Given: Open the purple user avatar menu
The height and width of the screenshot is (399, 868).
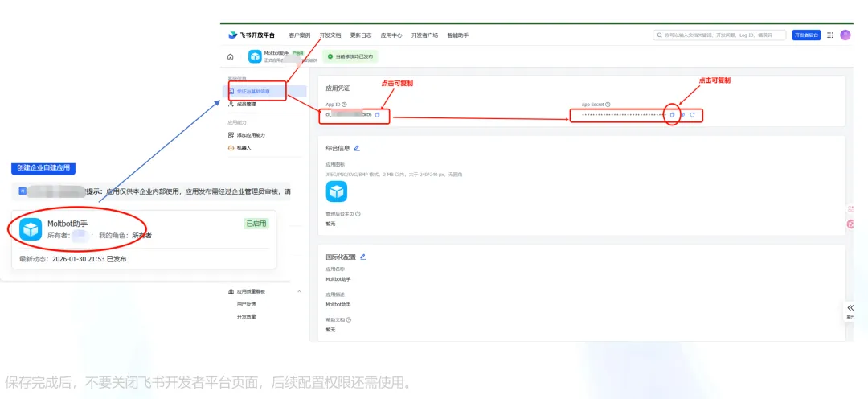Looking at the screenshot, I should [845, 35].
